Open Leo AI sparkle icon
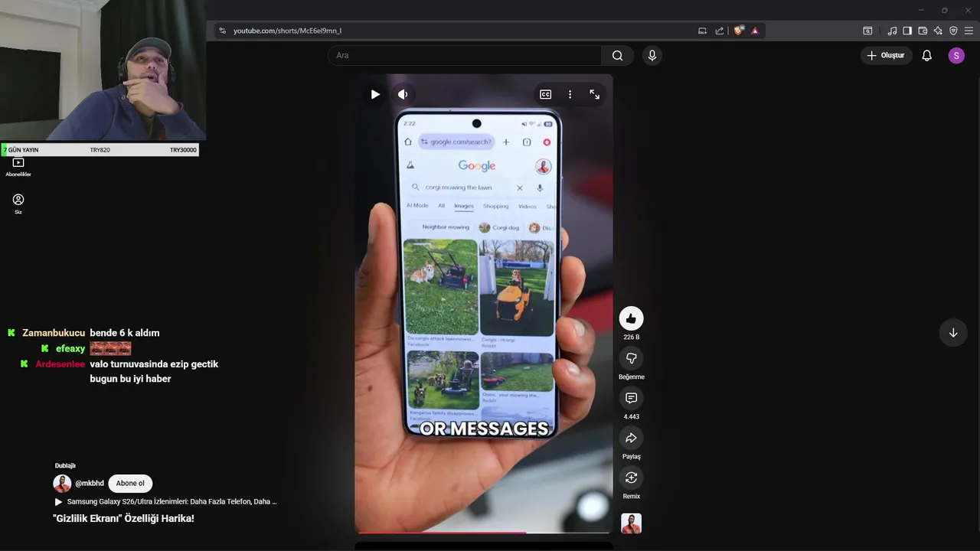This screenshot has width=980, height=551. point(938,31)
